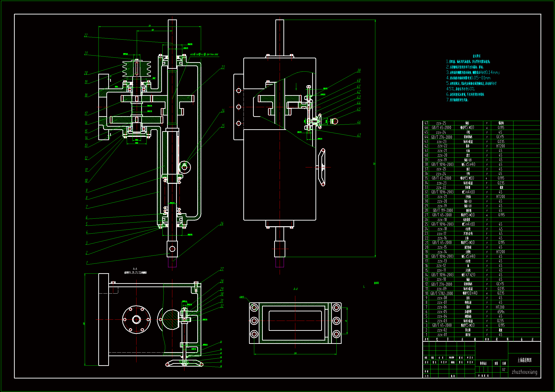The image size is (555, 392).
Task: Click GB/T 5782-2000 entry in parts list
Action: tap(442, 293)
